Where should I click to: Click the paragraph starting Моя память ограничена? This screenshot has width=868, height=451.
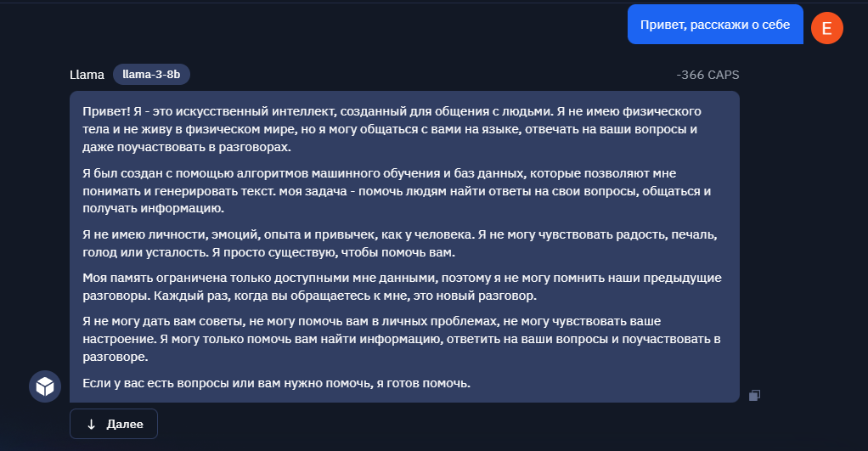tap(402, 286)
